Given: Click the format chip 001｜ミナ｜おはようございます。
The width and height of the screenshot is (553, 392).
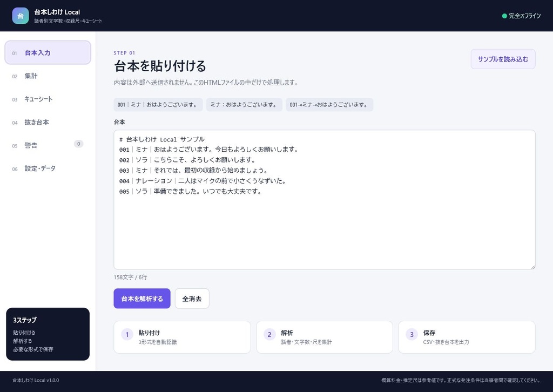Looking at the screenshot, I should pos(158,105).
